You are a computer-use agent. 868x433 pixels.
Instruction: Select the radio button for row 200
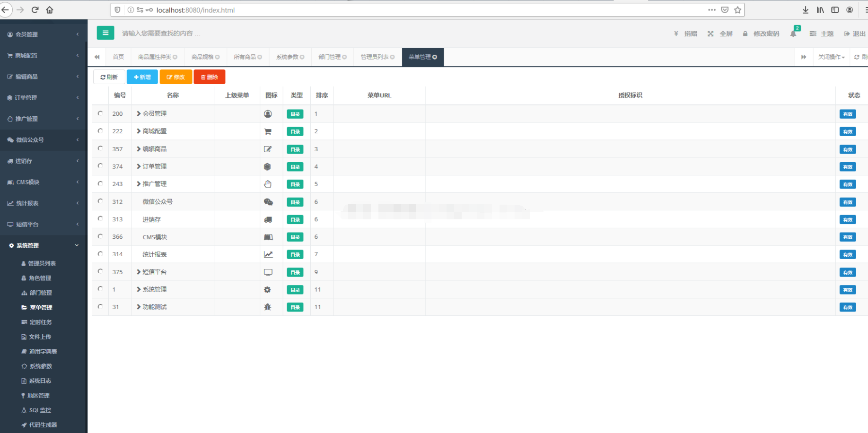click(100, 113)
